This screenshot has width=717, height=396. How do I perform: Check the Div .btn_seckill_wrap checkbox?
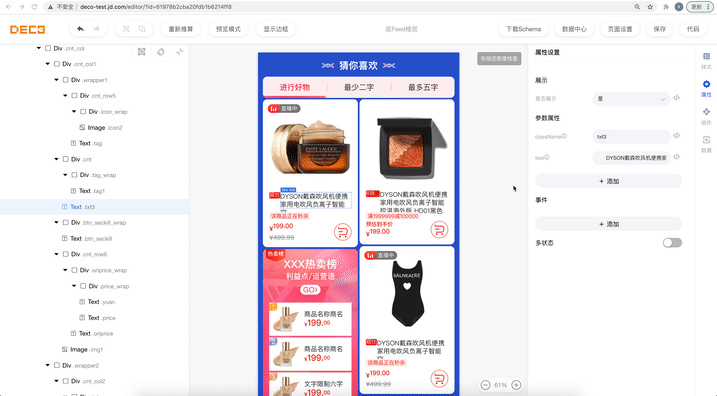tap(65, 222)
